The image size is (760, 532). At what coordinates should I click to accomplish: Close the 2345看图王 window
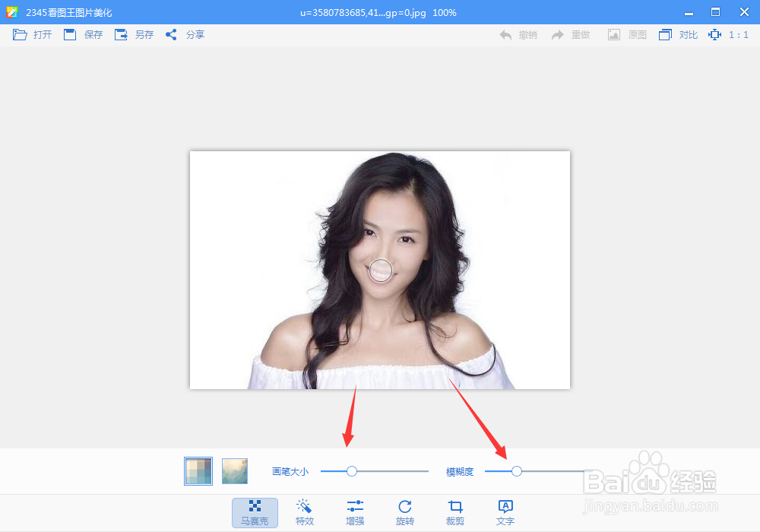[745, 12]
